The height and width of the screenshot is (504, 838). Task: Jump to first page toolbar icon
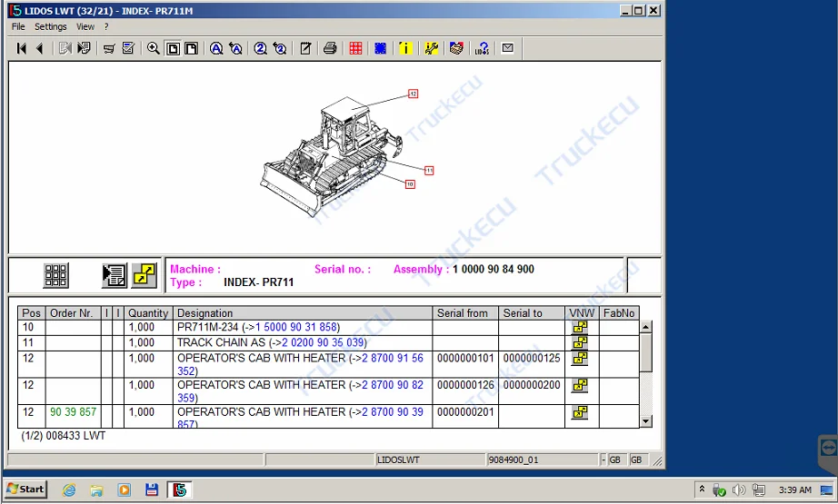point(22,49)
